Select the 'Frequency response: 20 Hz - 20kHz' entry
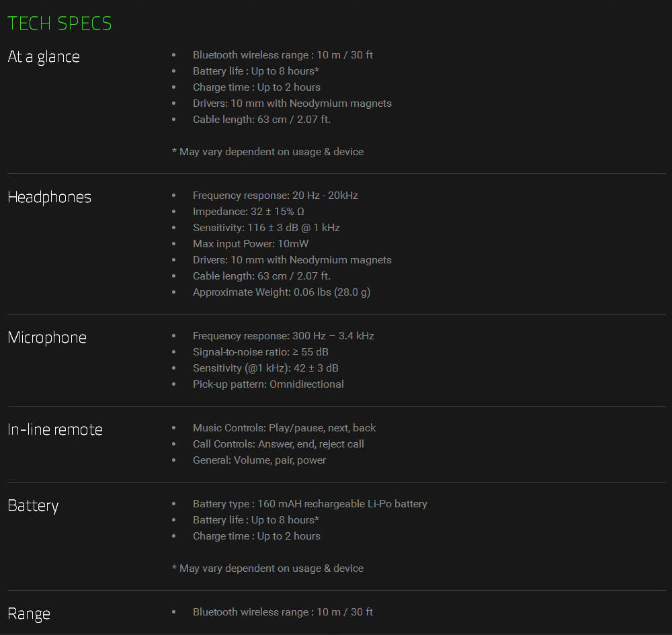Screen dimensions: 672x635 point(275,195)
